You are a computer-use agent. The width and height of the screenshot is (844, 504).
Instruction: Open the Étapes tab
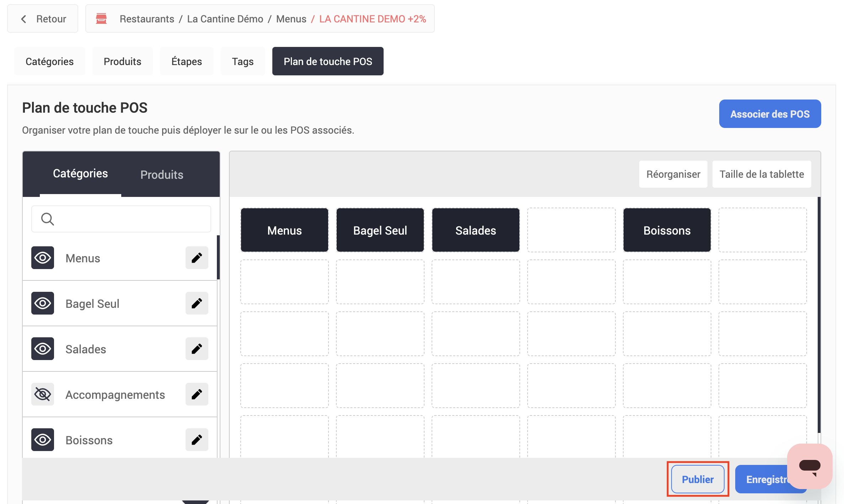(x=186, y=61)
